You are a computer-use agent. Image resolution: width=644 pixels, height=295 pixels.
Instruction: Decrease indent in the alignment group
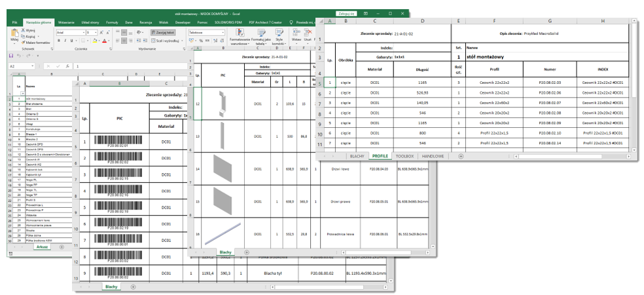click(x=139, y=41)
